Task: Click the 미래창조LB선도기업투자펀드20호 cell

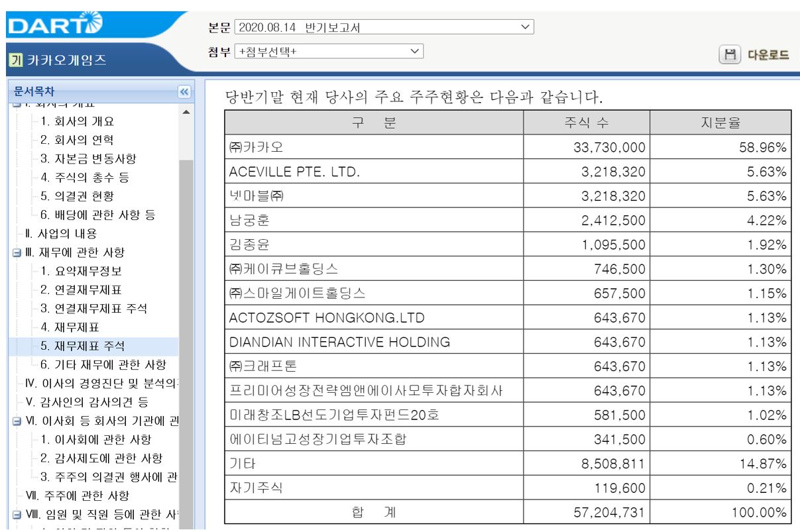Action: 374,416
